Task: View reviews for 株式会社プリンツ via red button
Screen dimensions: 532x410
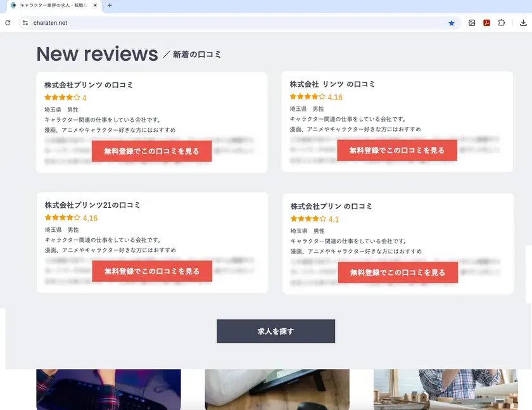Action: [151, 151]
